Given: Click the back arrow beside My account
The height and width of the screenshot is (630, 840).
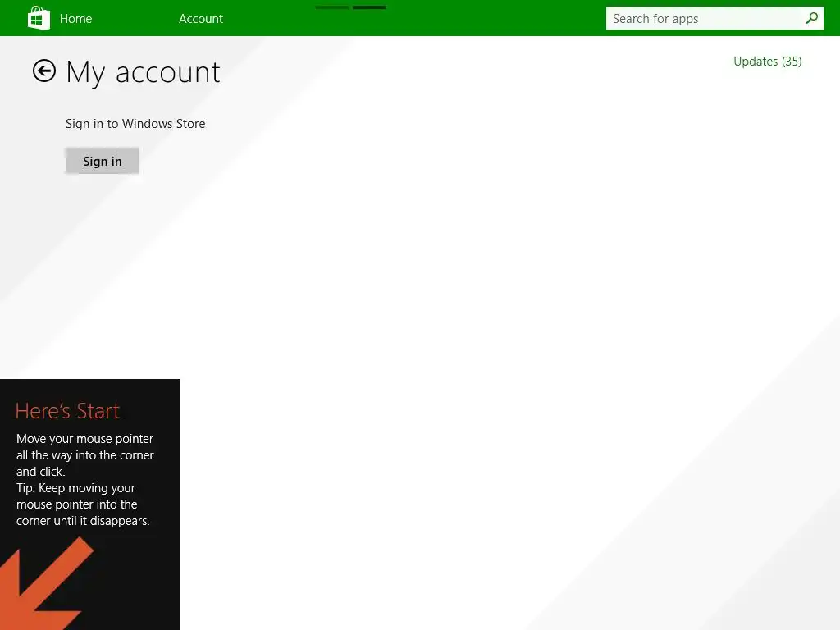Looking at the screenshot, I should click(x=44, y=71).
